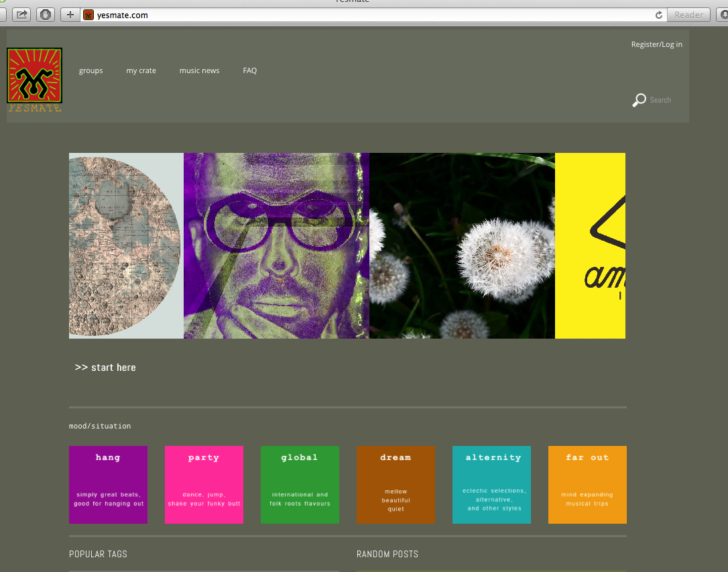728x572 pixels.
Task: Click the Register/Log in link
Action: (656, 44)
